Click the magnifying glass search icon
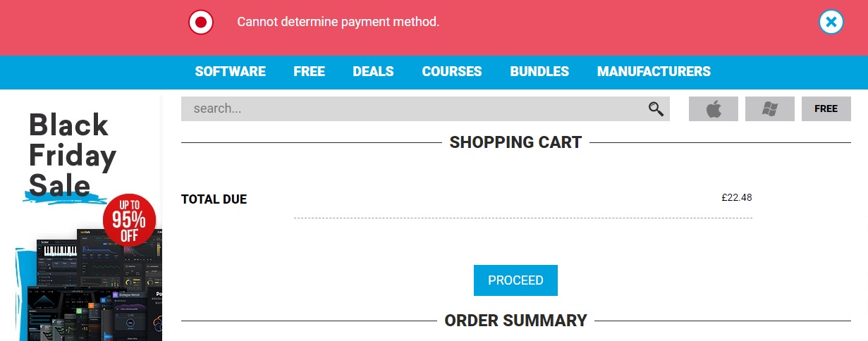This screenshot has width=868, height=341. pyautogui.click(x=656, y=108)
